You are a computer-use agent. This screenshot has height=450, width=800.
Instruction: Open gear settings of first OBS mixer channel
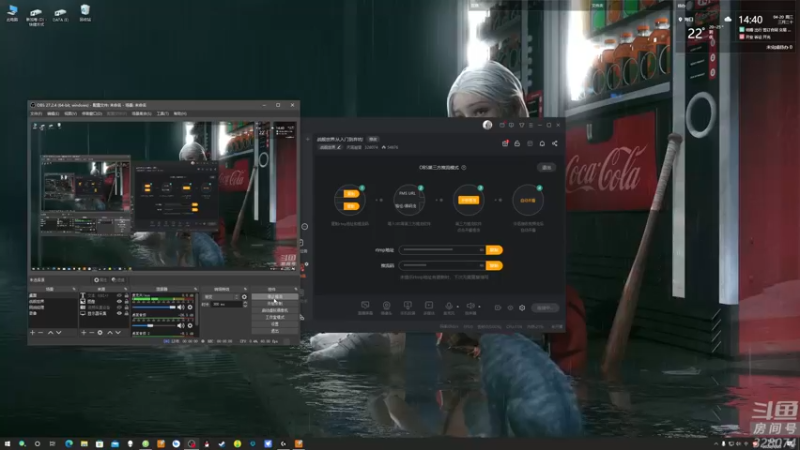click(190, 307)
